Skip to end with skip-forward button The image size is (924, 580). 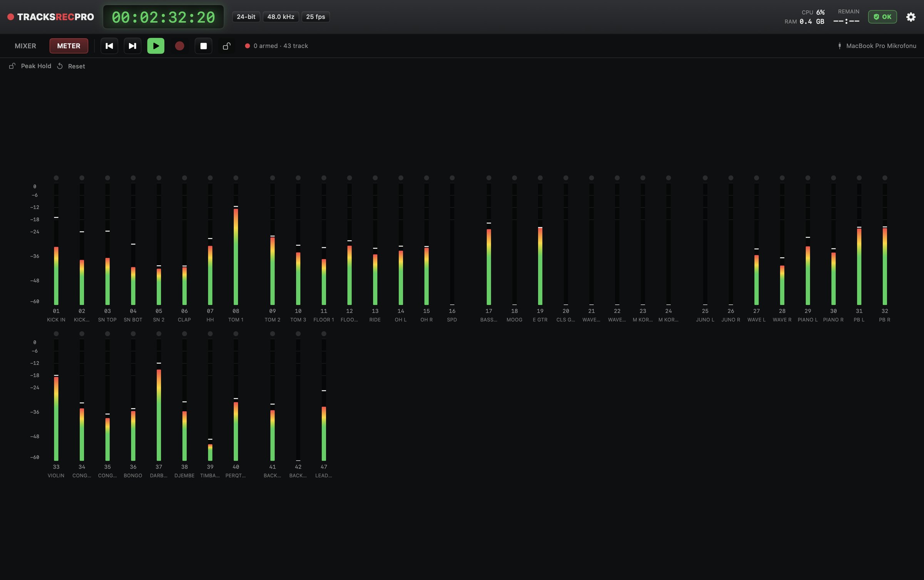click(x=132, y=46)
